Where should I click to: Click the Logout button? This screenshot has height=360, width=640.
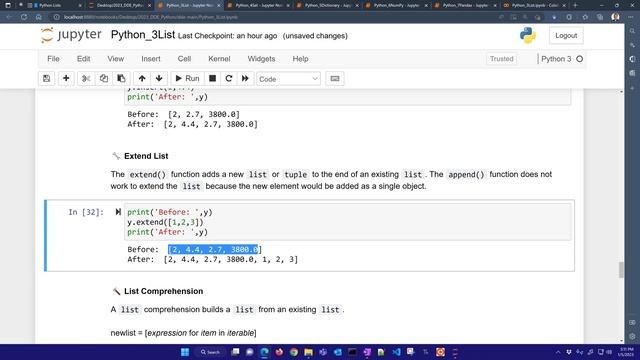click(566, 36)
